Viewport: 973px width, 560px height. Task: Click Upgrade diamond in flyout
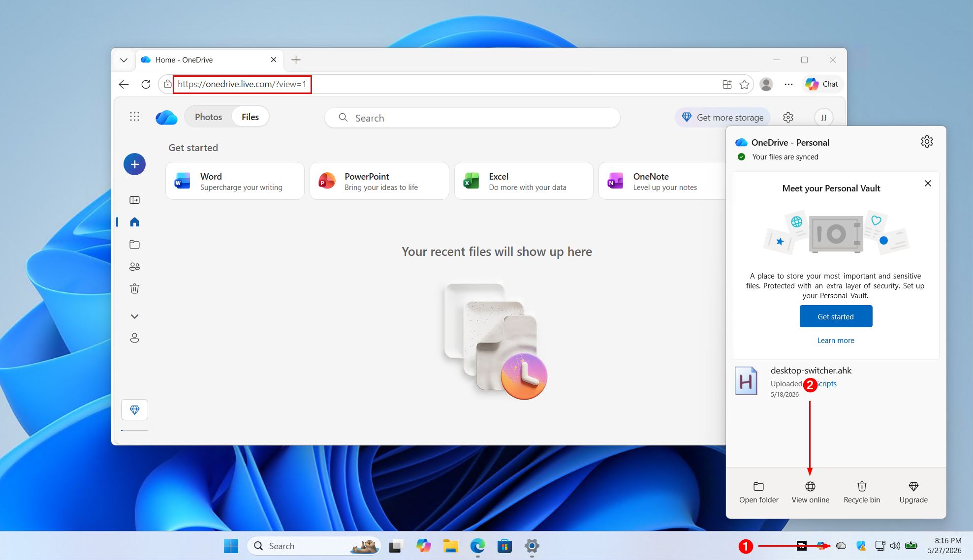click(913, 493)
